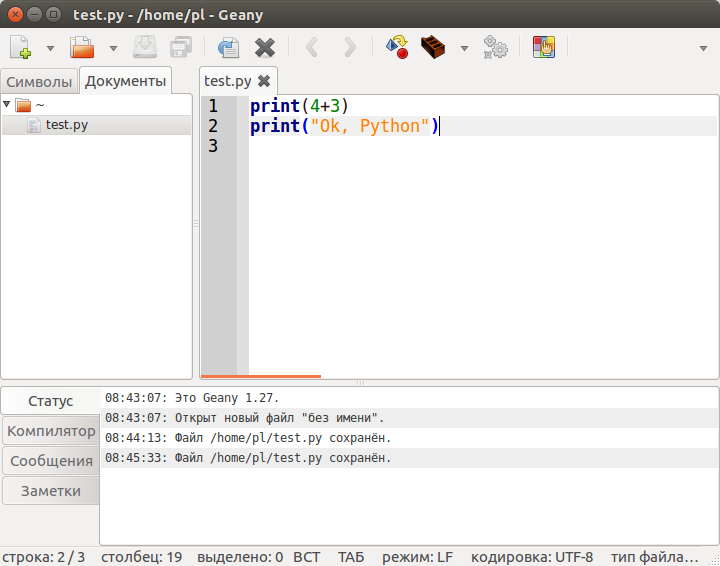Open the new file templates dropdown arrow
The width and height of the screenshot is (720, 566).
50,47
